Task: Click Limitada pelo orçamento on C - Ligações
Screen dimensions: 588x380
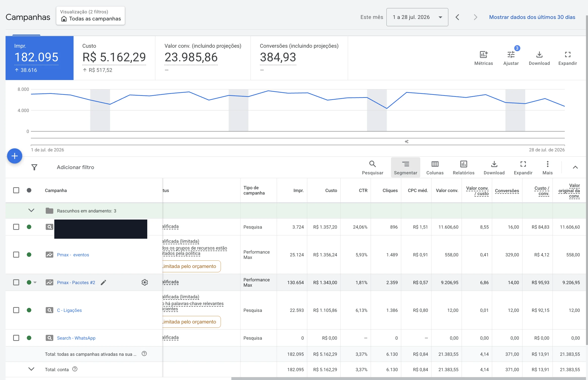Action: (191, 322)
